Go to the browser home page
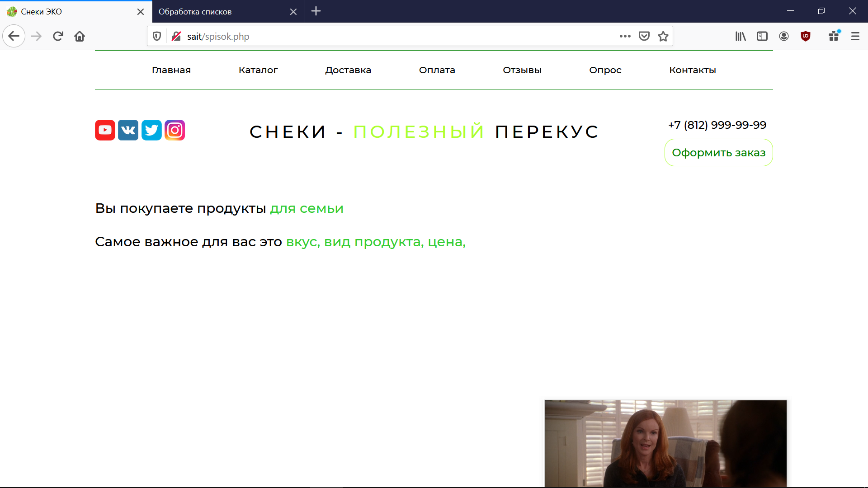 [80, 36]
